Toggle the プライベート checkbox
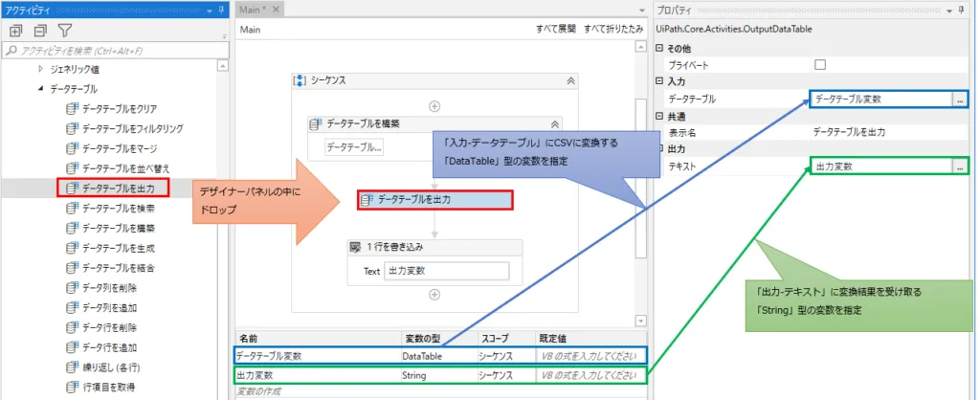The width and height of the screenshot is (980, 400). click(819, 64)
